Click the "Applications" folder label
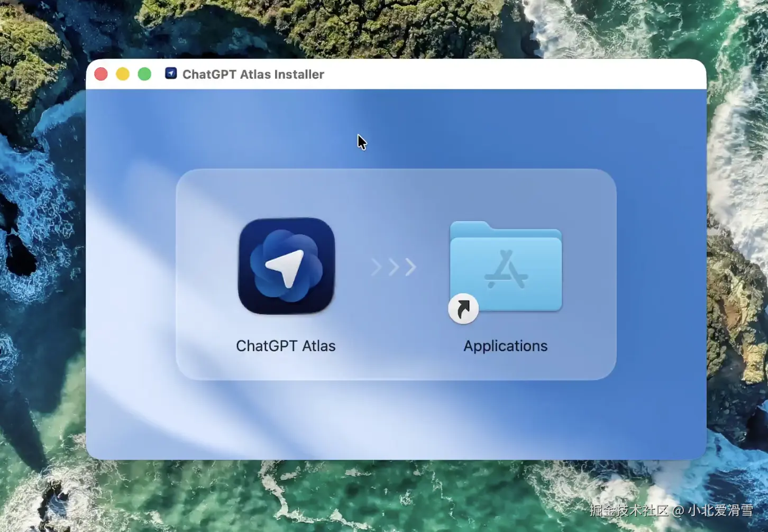 coord(506,346)
